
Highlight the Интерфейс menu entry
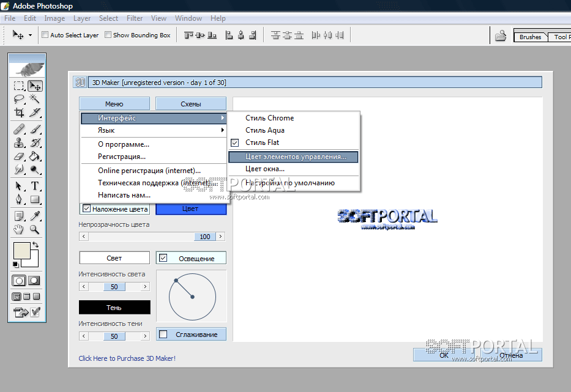[154, 118]
